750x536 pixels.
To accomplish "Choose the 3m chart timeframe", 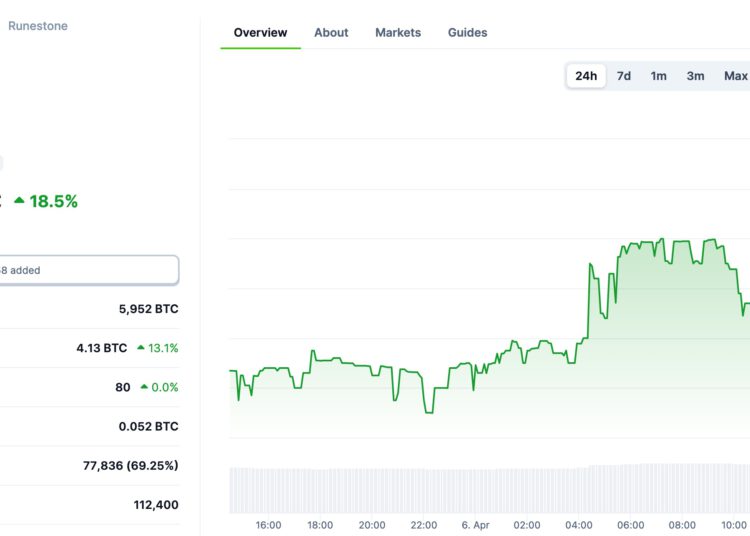I will [695, 76].
